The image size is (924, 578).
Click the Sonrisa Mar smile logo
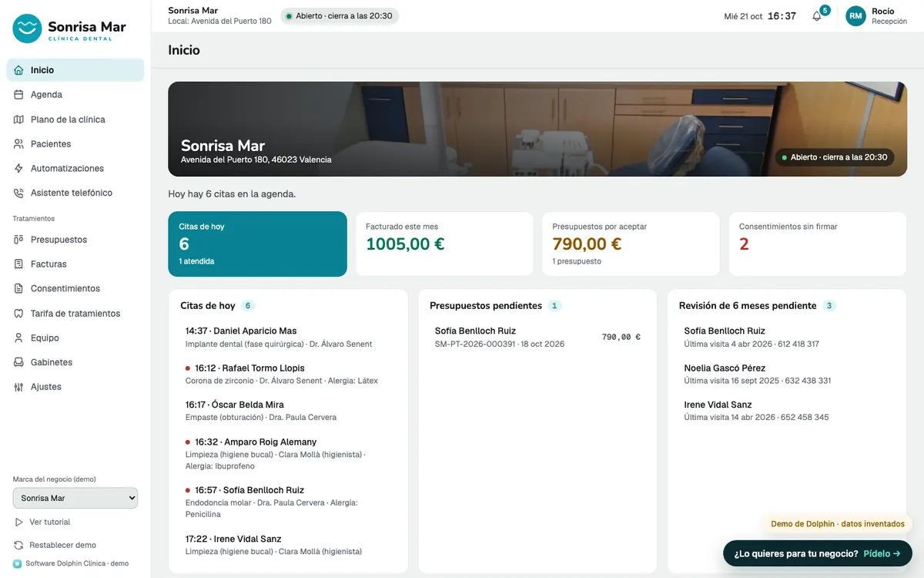click(28, 28)
